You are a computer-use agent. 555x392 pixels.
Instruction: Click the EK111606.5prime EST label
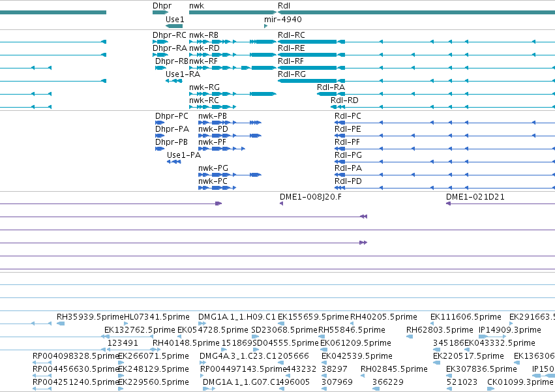[466, 317]
